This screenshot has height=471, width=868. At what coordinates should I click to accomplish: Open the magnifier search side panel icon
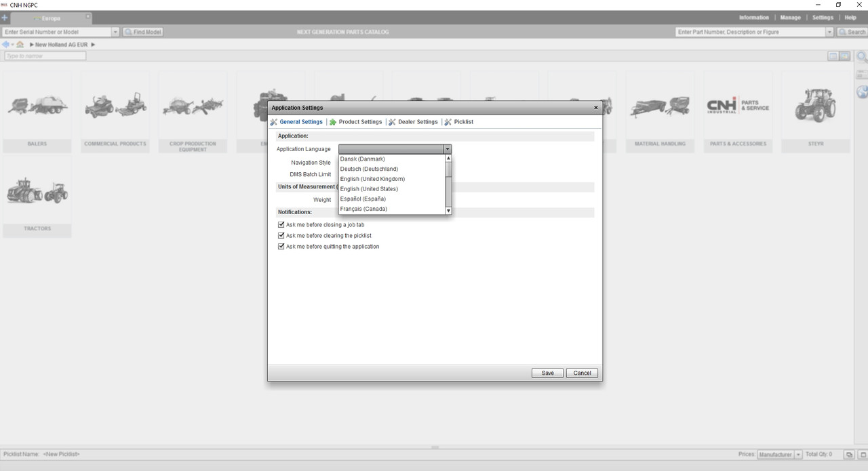[862, 58]
